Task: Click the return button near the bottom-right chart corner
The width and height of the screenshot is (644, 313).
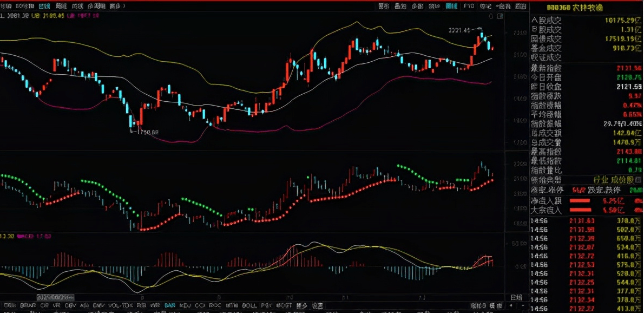Action: pyautogui.click(x=516, y=297)
